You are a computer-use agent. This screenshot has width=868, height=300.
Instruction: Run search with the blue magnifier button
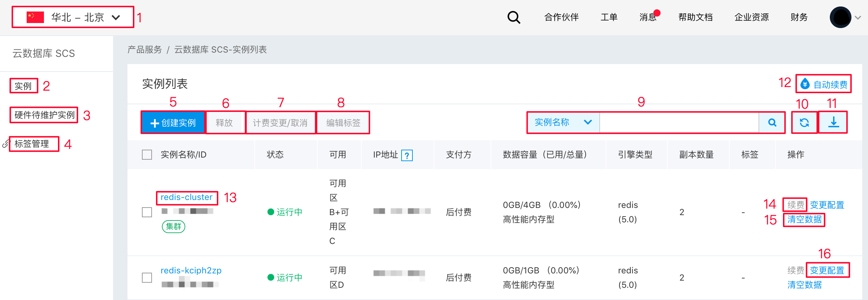click(772, 123)
